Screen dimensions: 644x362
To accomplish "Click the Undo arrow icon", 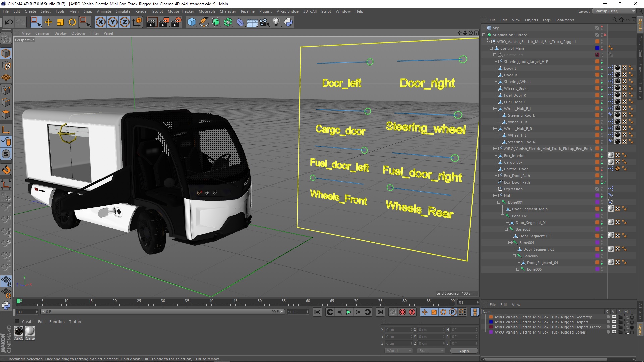I will click(x=9, y=22).
